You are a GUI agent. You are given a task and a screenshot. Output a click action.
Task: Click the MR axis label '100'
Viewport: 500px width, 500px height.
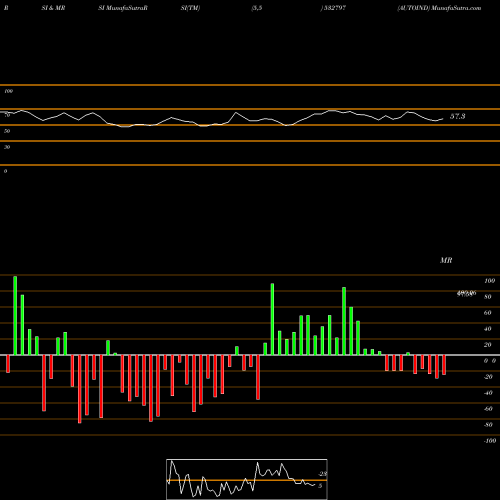[489, 281]
